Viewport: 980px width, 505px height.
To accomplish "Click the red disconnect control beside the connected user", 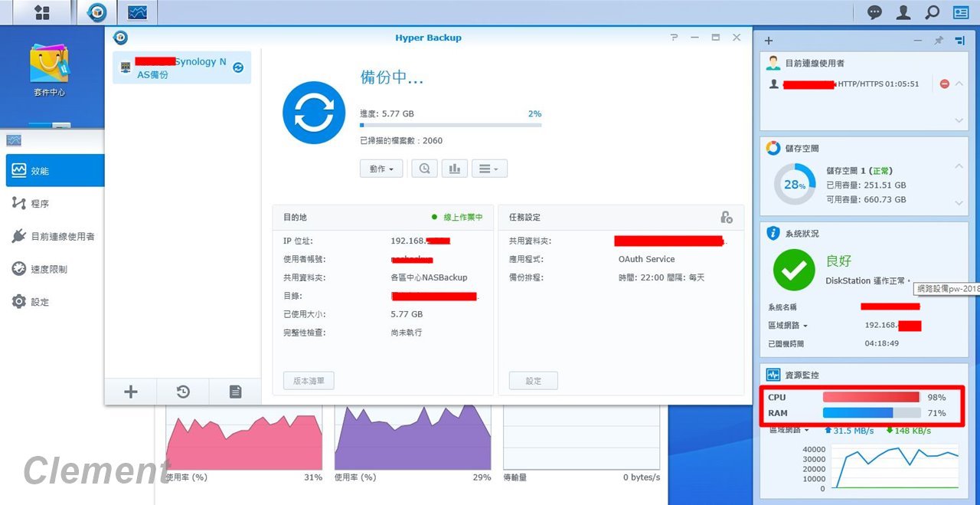I will click(x=945, y=84).
